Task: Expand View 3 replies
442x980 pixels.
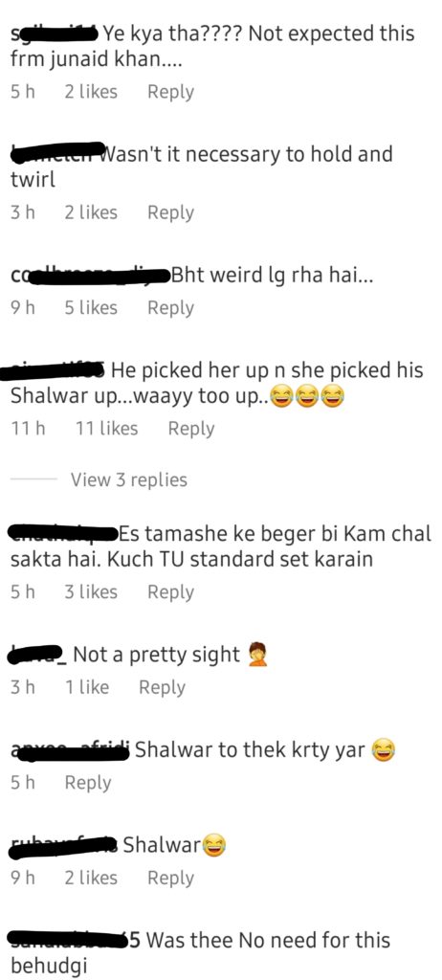Action: pos(129,480)
